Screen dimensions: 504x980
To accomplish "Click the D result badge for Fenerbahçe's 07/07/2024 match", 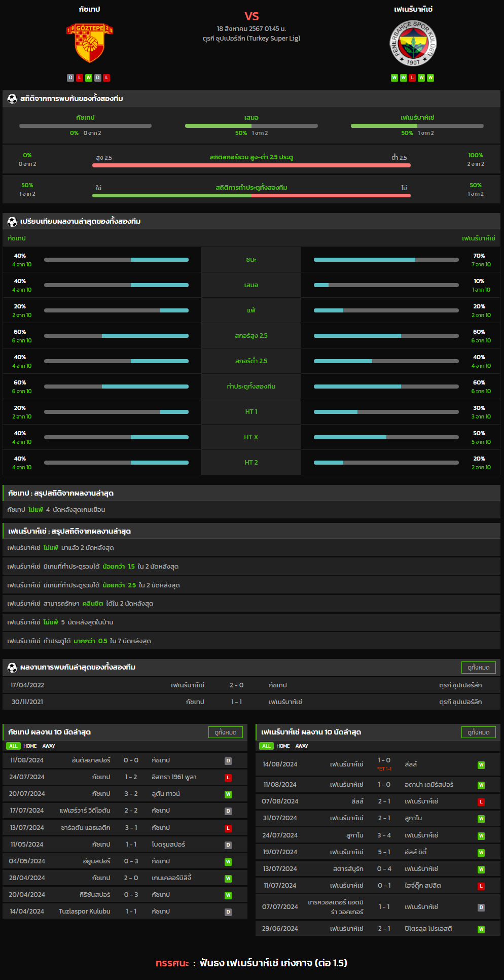I will point(481,907).
